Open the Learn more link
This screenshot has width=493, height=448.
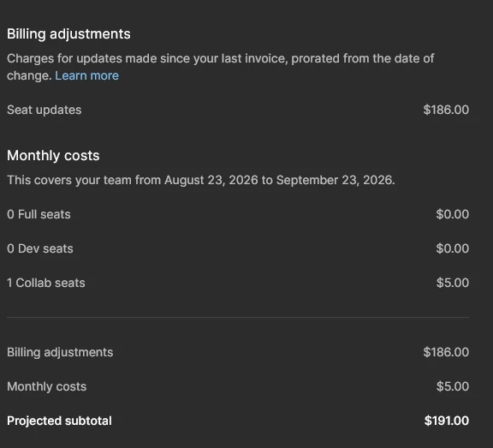pos(86,76)
